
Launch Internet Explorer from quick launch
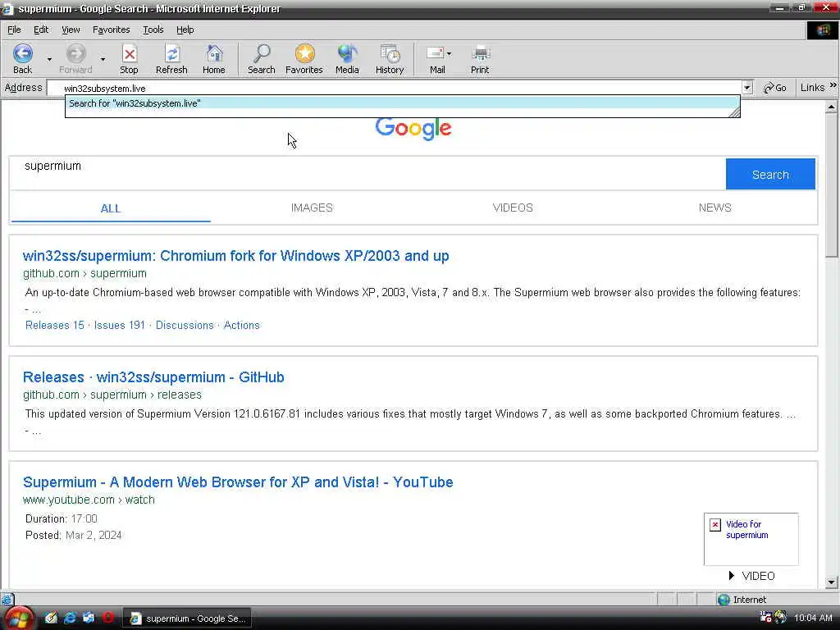pos(71,619)
